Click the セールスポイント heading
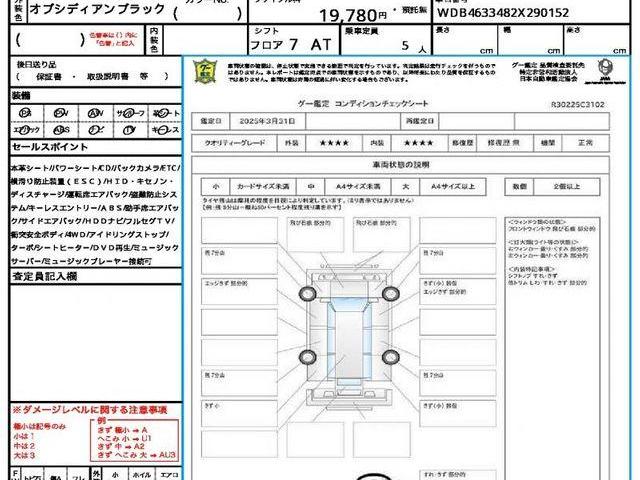 point(50,147)
